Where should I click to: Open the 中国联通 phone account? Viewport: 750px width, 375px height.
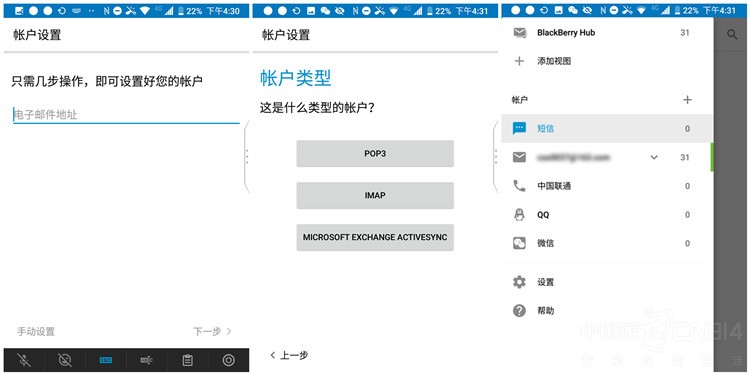[x=607, y=186]
